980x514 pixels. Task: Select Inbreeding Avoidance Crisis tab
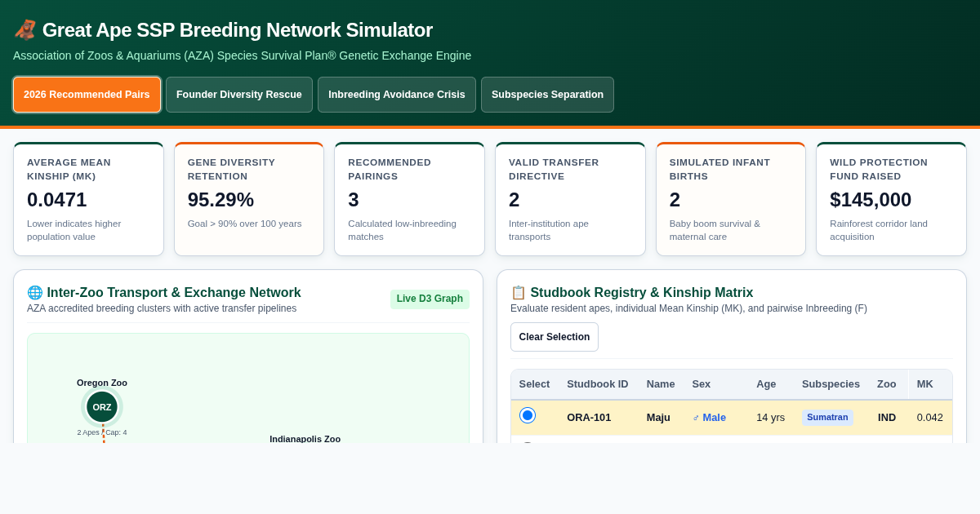(397, 95)
